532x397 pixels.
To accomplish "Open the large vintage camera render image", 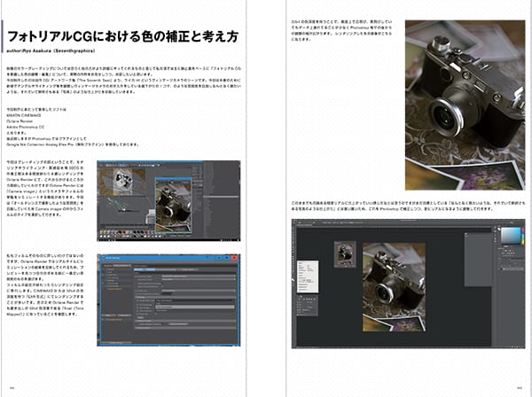I will tap(465, 105).
